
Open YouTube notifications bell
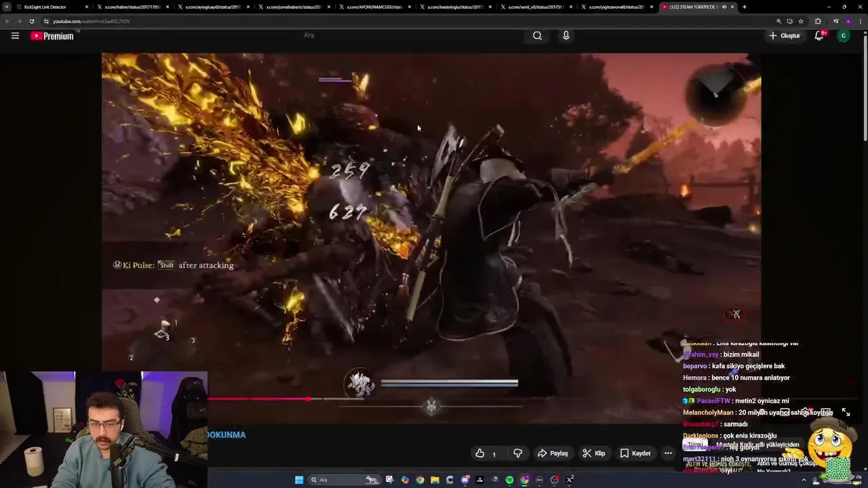pos(819,36)
